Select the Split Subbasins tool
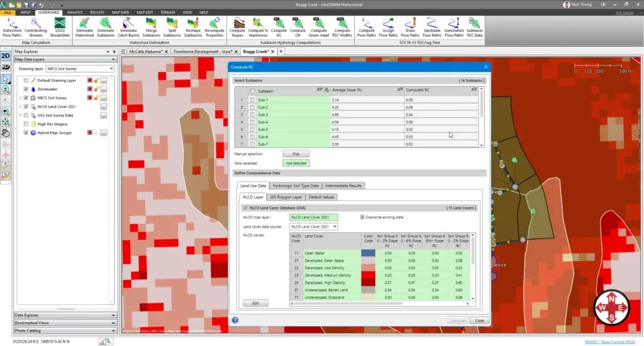The image size is (644, 346). [172, 28]
